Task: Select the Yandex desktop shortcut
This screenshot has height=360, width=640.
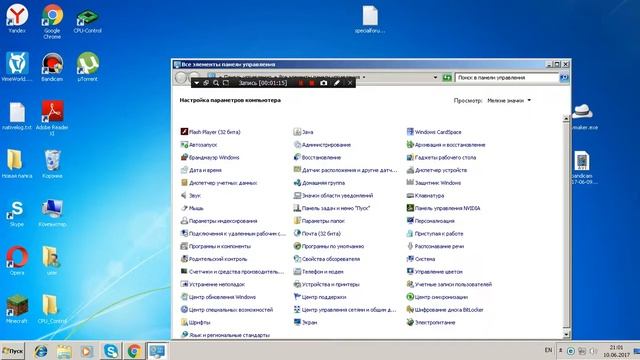Action: 17,18
